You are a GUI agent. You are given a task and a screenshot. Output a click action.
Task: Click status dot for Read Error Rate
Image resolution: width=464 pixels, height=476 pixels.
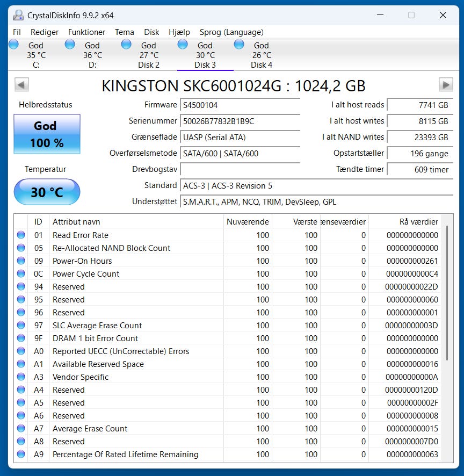click(x=21, y=235)
